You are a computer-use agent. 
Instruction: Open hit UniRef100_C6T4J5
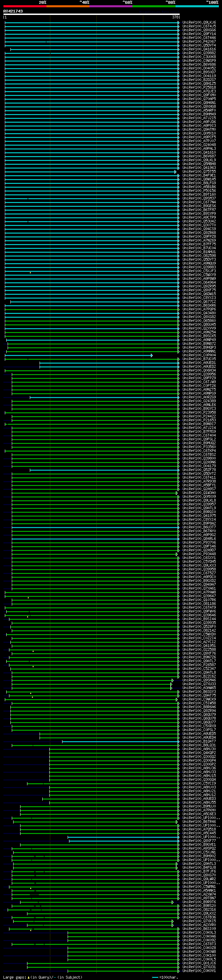coord(199,26)
